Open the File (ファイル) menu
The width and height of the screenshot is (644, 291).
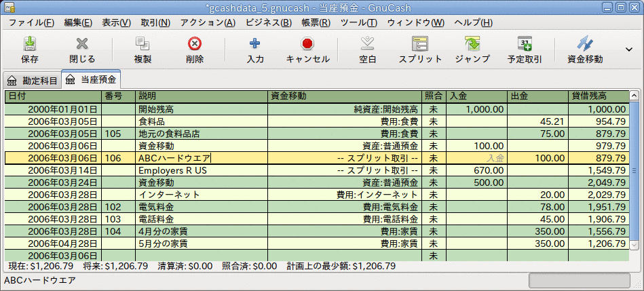point(32,22)
